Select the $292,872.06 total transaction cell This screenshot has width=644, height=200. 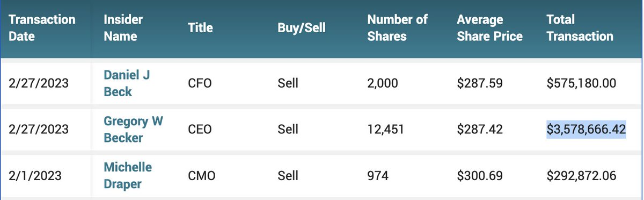point(581,176)
